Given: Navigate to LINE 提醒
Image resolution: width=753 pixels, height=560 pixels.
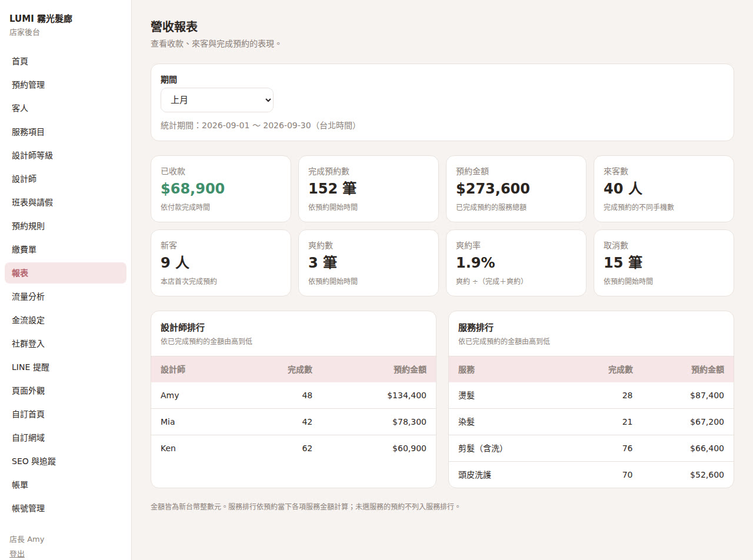Looking at the screenshot, I should pyautogui.click(x=65, y=367).
